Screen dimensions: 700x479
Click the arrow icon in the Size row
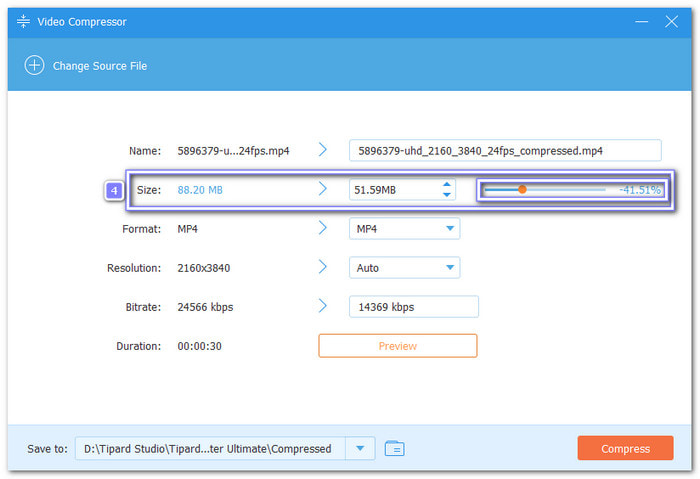pos(323,189)
